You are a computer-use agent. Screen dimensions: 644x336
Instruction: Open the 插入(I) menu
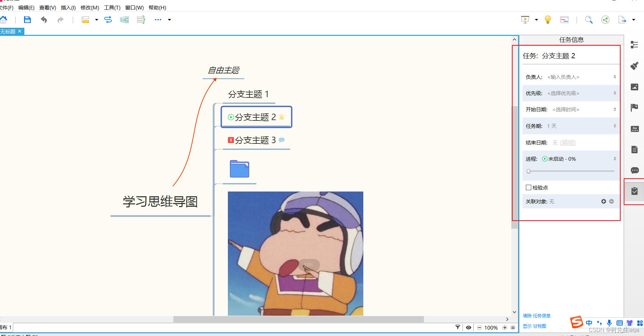[x=68, y=7]
